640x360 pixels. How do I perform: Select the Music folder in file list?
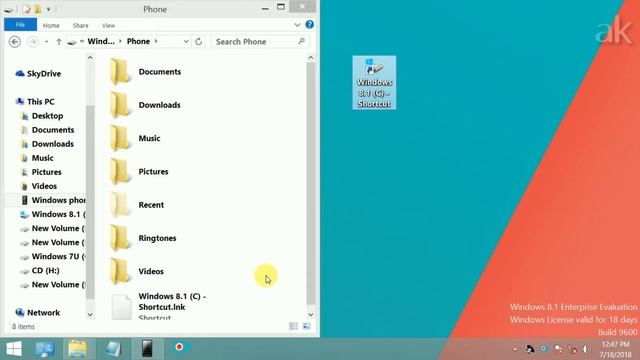135,138
